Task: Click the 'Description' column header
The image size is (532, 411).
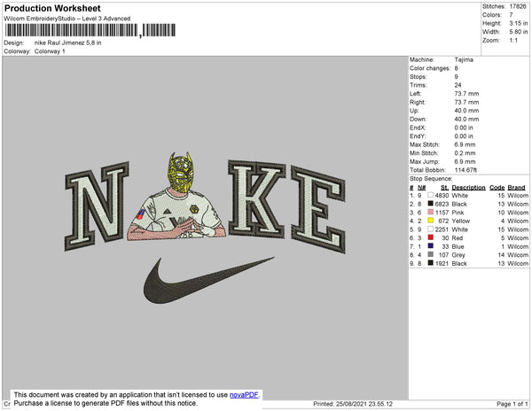Action: tap(468, 188)
